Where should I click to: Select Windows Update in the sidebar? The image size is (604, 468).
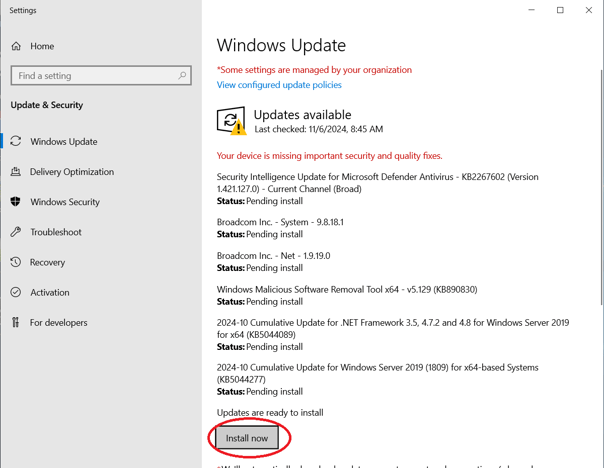pos(64,142)
